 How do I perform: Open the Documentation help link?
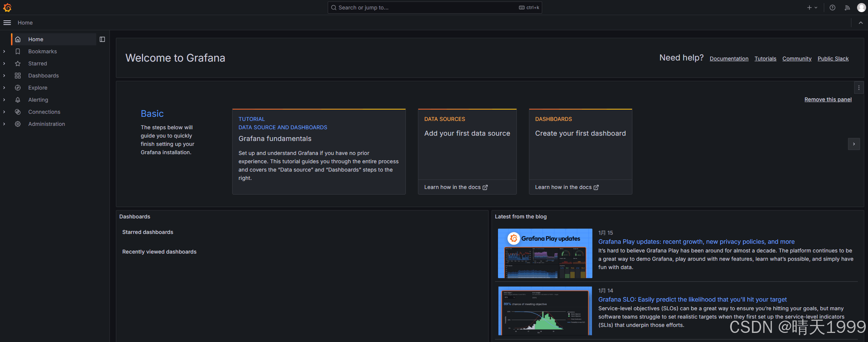729,59
